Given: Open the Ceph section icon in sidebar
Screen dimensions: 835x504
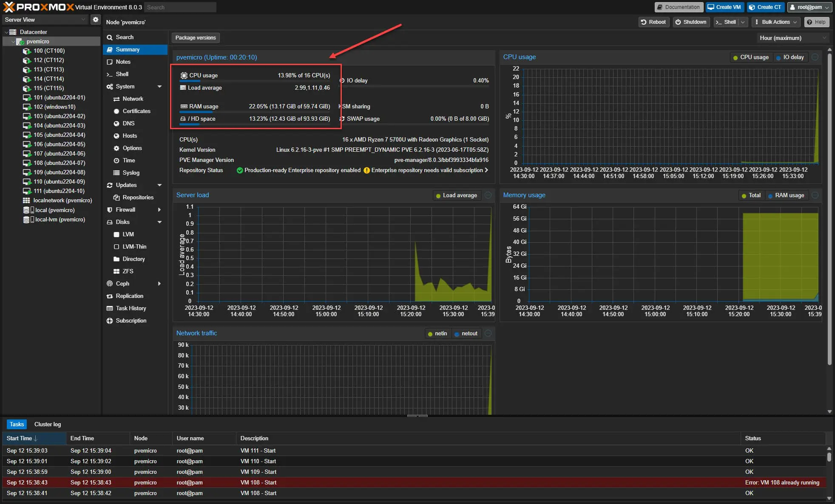Looking at the screenshot, I should click(x=110, y=283).
